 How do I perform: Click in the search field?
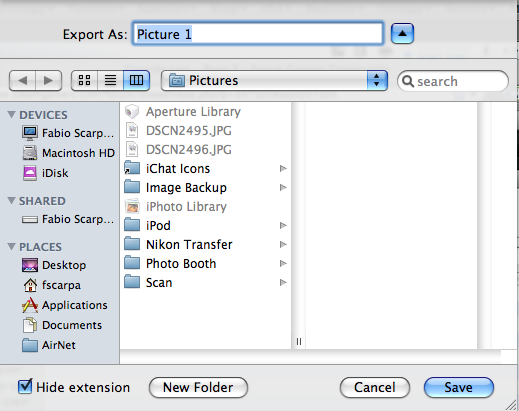click(453, 81)
